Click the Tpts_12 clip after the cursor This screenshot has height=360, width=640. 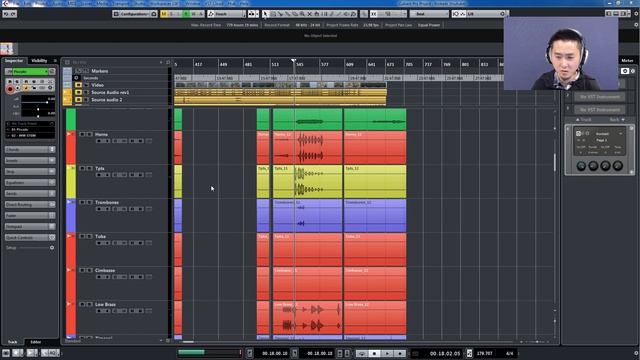click(x=375, y=182)
